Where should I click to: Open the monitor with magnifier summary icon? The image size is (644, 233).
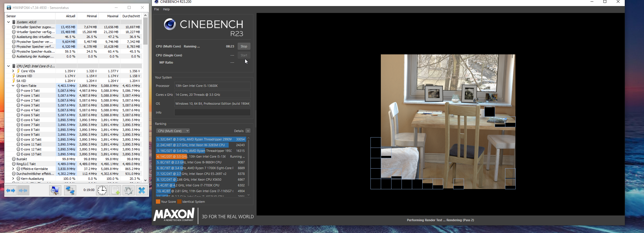pyautogui.click(x=55, y=190)
